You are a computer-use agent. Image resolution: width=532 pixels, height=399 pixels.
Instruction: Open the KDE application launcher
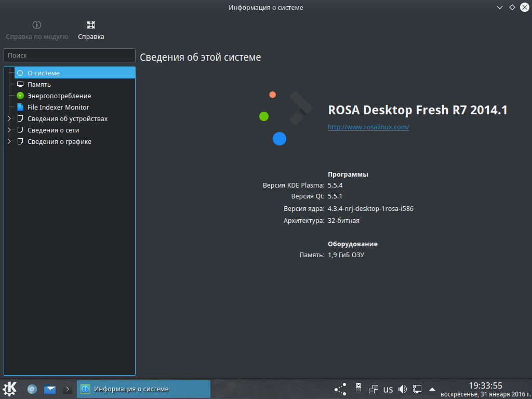click(x=9, y=389)
